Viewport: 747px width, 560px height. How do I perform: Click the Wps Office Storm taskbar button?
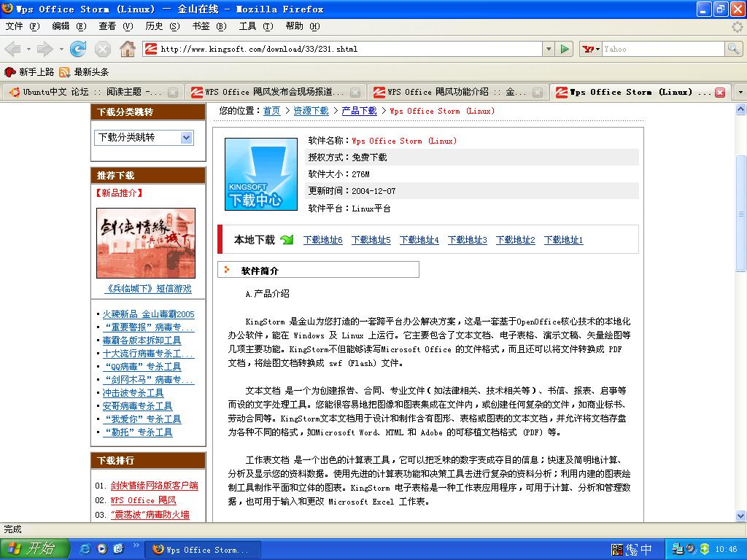[203, 550]
